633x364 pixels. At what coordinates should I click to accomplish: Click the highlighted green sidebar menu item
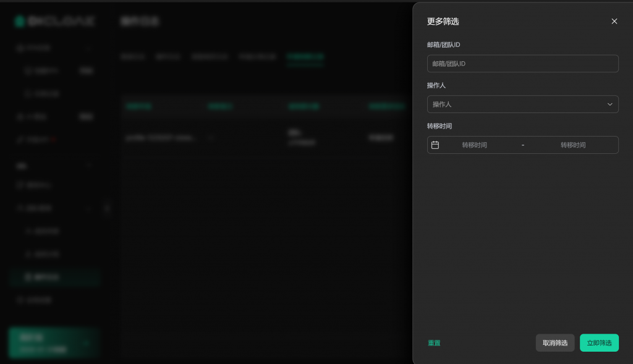(54, 277)
